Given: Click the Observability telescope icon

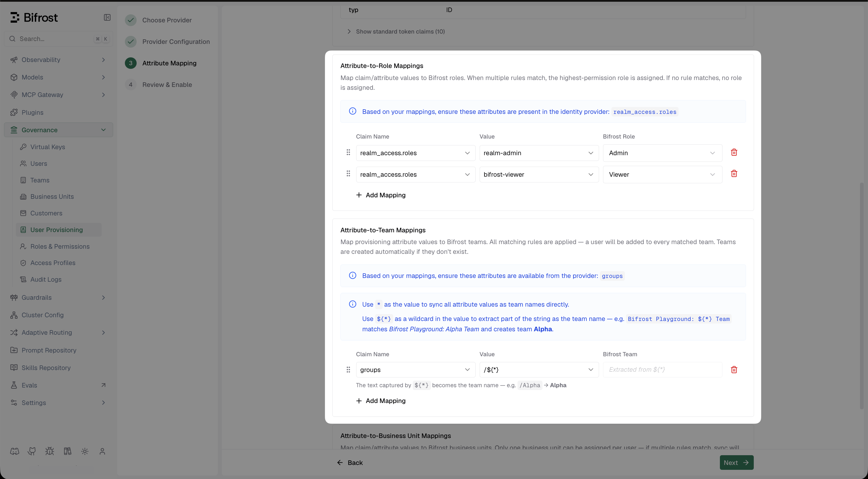Looking at the screenshot, I should tap(14, 60).
